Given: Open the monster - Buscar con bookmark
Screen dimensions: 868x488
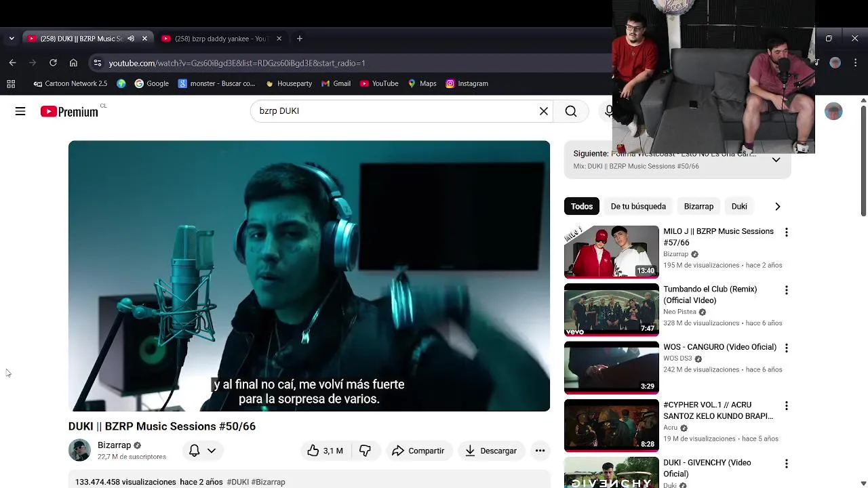Looking at the screenshot, I should (216, 83).
